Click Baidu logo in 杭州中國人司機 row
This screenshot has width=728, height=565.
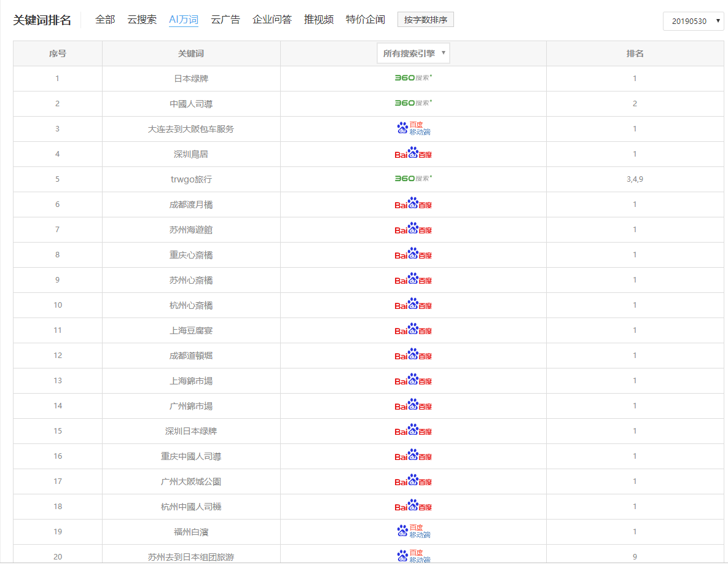tap(413, 506)
